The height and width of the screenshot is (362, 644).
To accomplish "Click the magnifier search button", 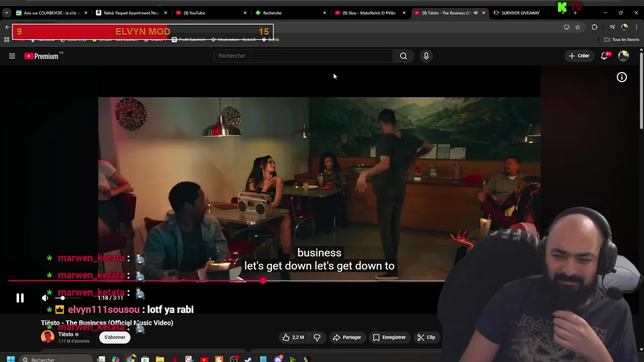I will [404, 56].
